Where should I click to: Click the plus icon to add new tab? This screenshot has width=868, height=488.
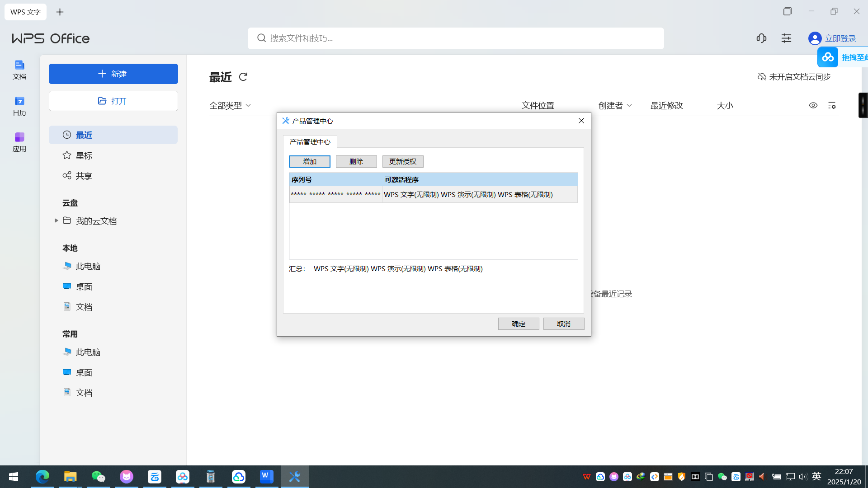(60, 12)
